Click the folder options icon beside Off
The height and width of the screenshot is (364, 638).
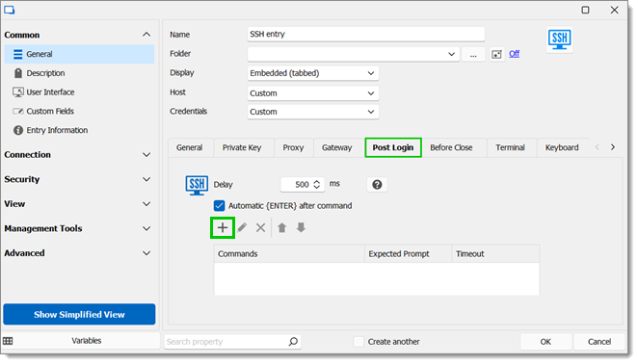pyautogui.click(x=496, y=54)
